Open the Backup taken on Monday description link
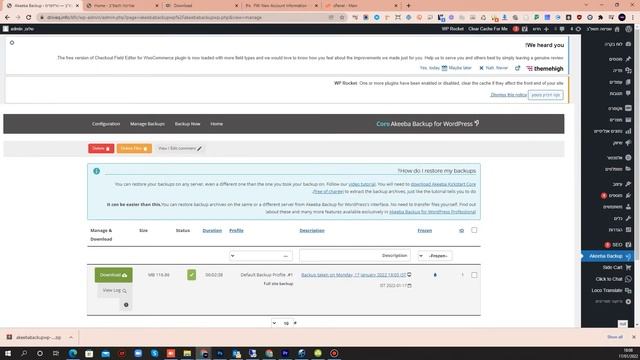640x360 pixels. coord(353,275)
